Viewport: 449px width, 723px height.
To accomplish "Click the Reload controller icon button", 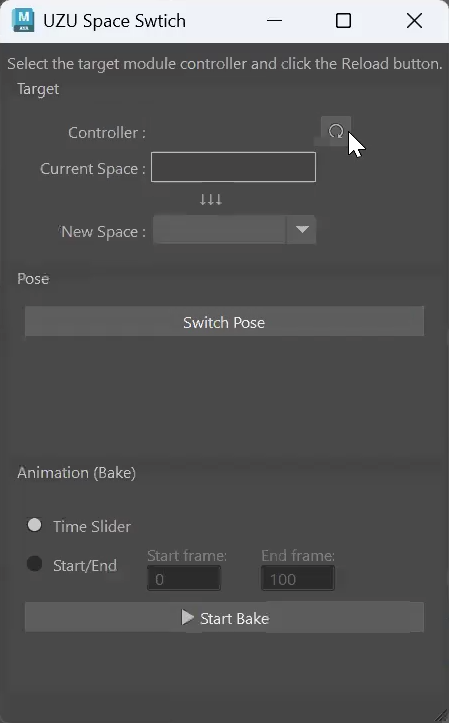I will point(336,131).
